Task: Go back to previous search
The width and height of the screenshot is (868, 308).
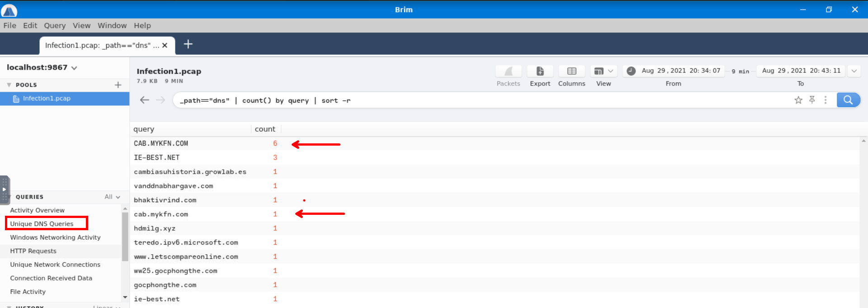Action: point(144,100)
